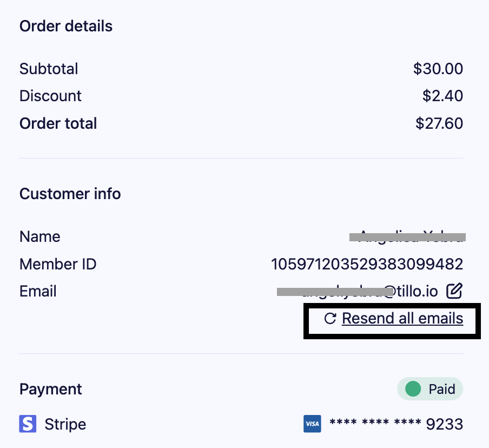Click the Resend all emails link

click(x=402, y=319)
